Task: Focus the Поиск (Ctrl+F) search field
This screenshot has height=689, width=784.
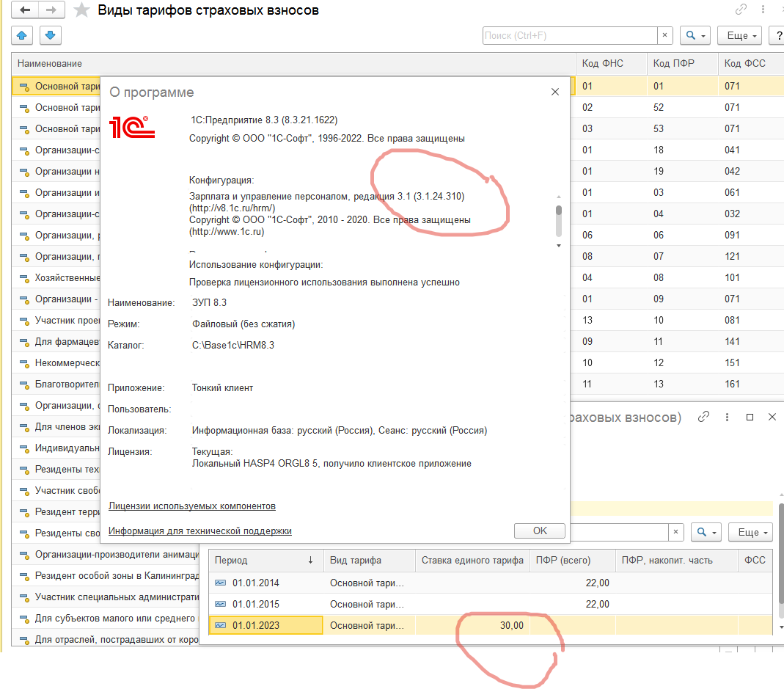Action: click(570, 35)
